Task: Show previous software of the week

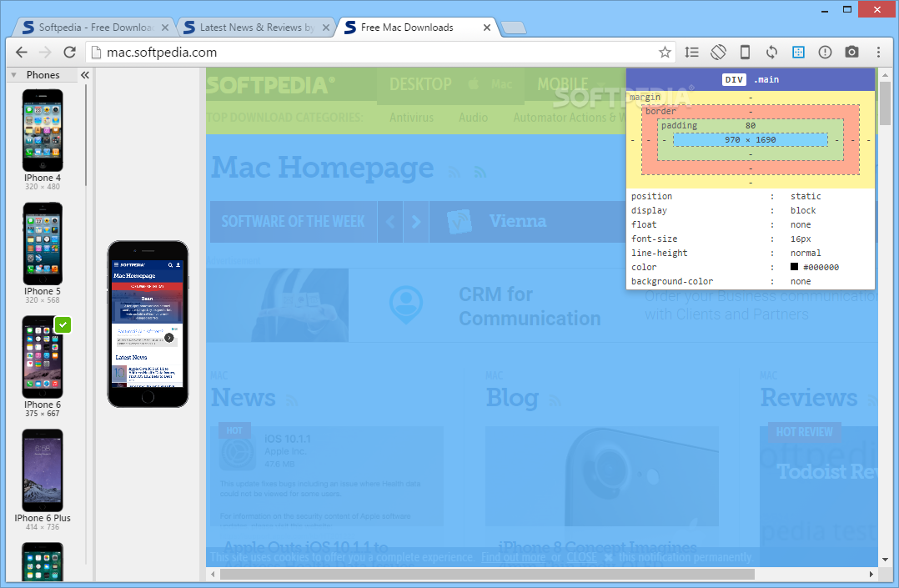Action: 390,221
